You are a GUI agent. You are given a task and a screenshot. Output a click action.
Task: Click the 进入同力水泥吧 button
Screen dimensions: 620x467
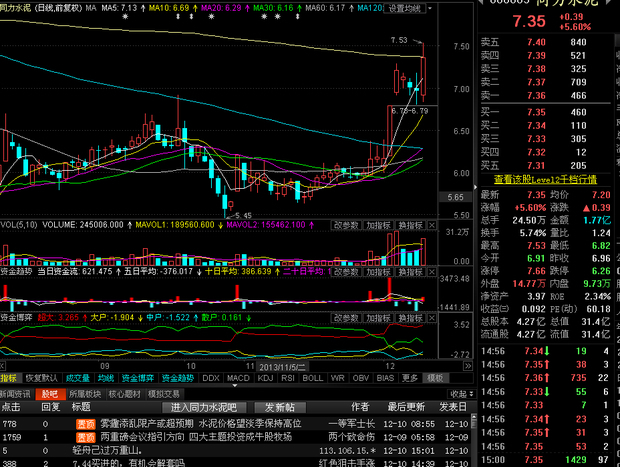(x=204, y=407)
